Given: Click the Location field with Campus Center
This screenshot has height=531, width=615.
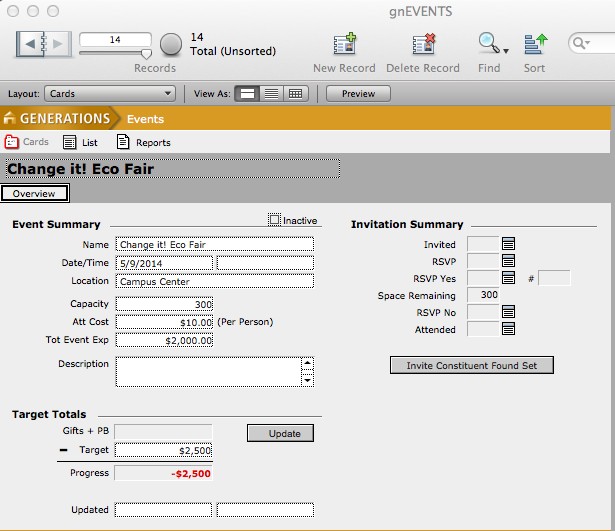Looking at the screenshot, I should tap(214, 281).
